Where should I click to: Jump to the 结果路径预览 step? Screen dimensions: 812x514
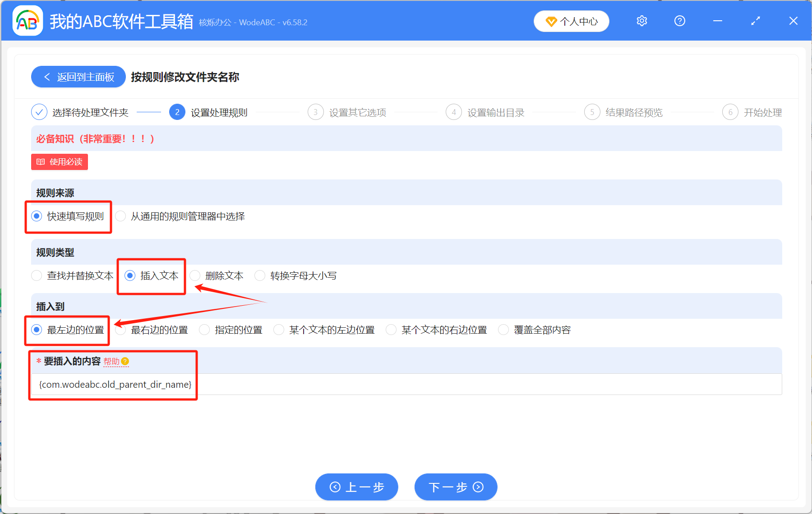click(x=634, y=112)
